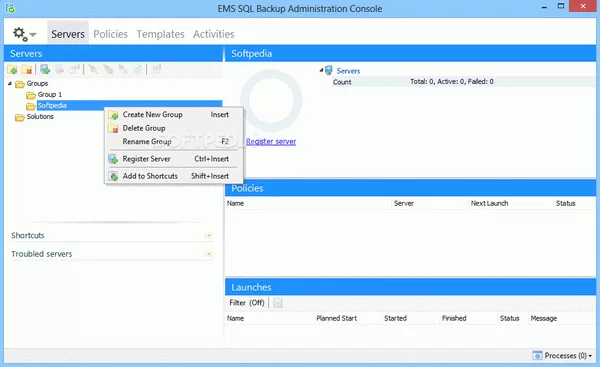
Task: Sort Policies by Server column header
Action: (x=430, y=203)
